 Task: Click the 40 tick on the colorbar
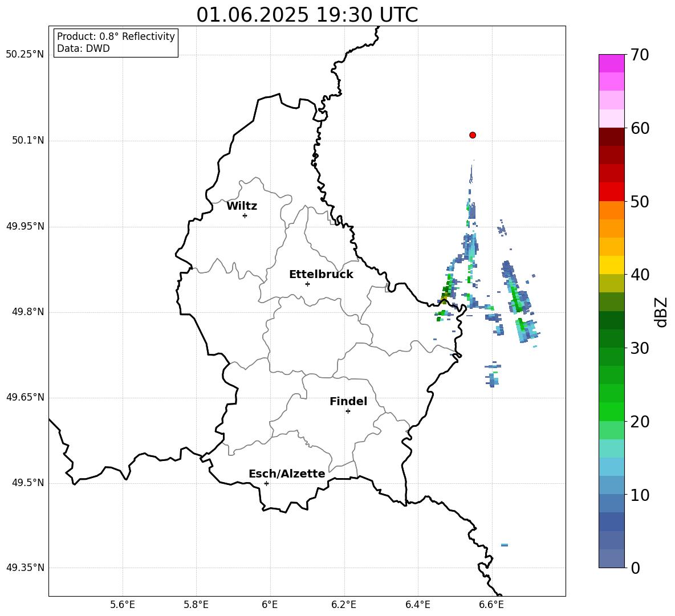tap(640, 275)
